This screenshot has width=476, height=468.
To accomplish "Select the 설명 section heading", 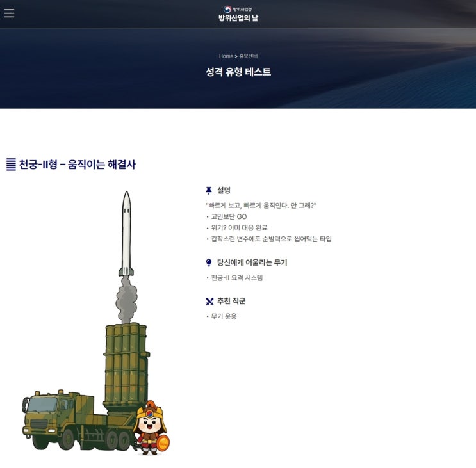I will pos(224,191).
